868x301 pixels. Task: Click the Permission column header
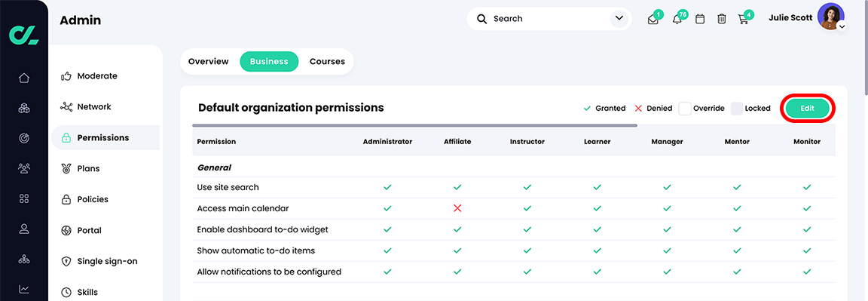point(216,142)
